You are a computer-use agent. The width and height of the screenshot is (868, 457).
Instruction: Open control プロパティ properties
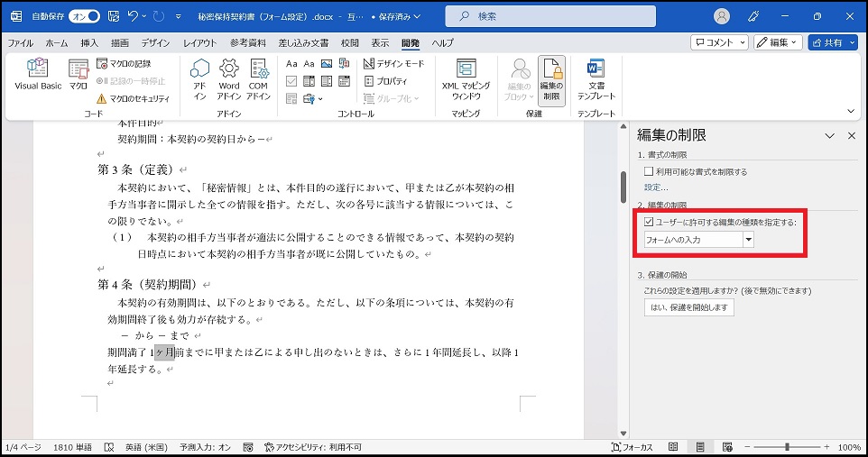[386, 81]
